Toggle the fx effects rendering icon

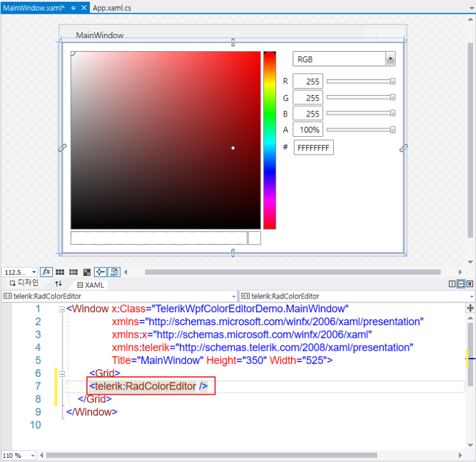coord(46,272)
